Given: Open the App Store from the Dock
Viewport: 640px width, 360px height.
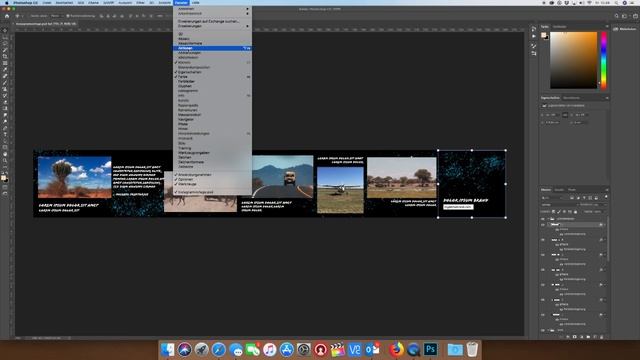Looking at the screenshot, I should (287, 349).
